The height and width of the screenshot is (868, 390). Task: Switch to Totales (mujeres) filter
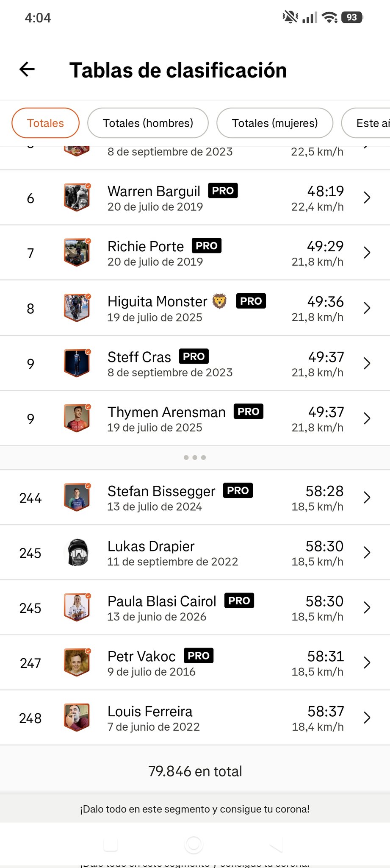point(275,123)
